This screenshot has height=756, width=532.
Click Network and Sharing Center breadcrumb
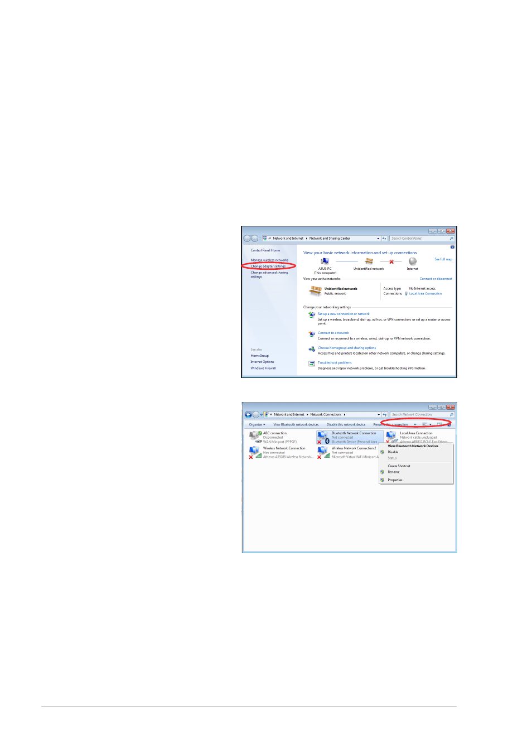pos(330,239)
